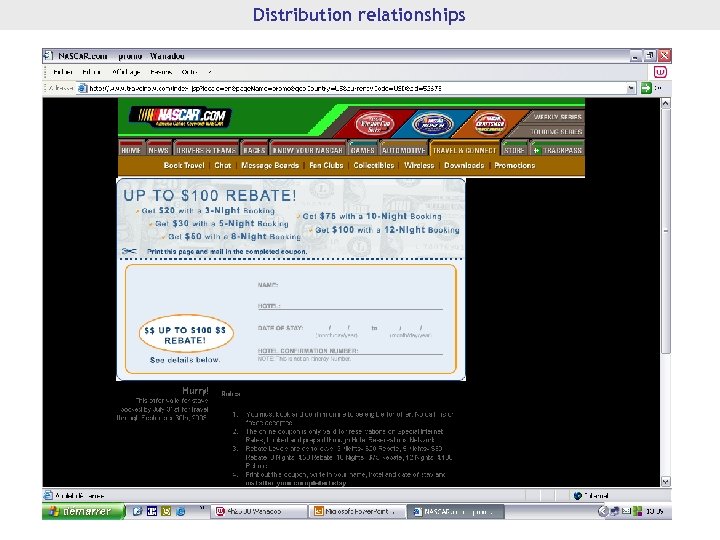Click the network icon in system tray

point(615,511)
